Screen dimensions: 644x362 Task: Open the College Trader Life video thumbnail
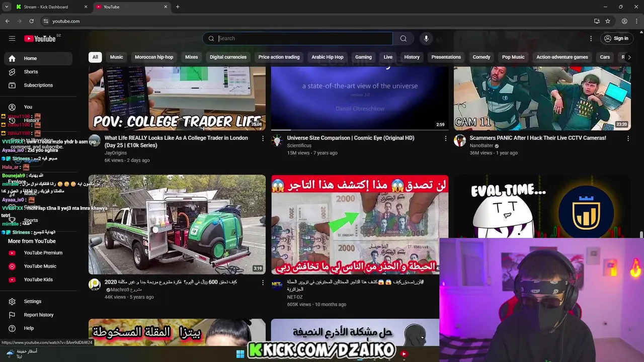tap(177, 98)
